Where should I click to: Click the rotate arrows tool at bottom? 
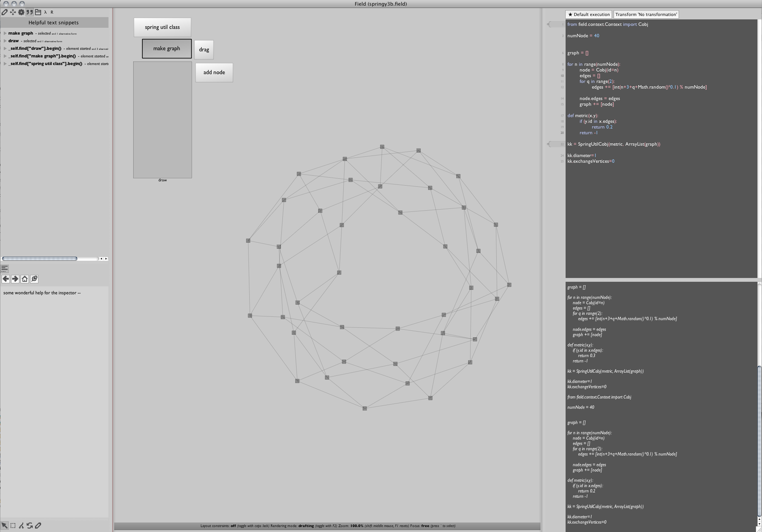coord(30,526)
